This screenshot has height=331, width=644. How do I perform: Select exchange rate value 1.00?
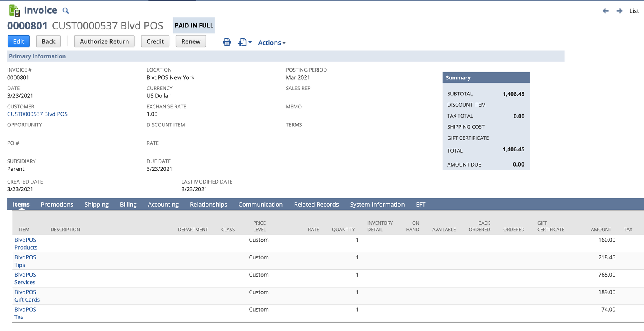coord(152,114)
